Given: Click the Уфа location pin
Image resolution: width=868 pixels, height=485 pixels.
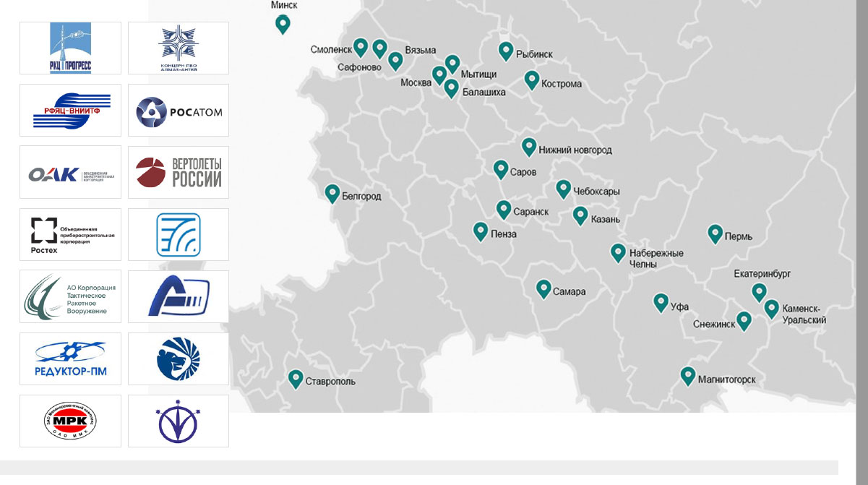Looking at the screenshot, I should pos(661,303).
